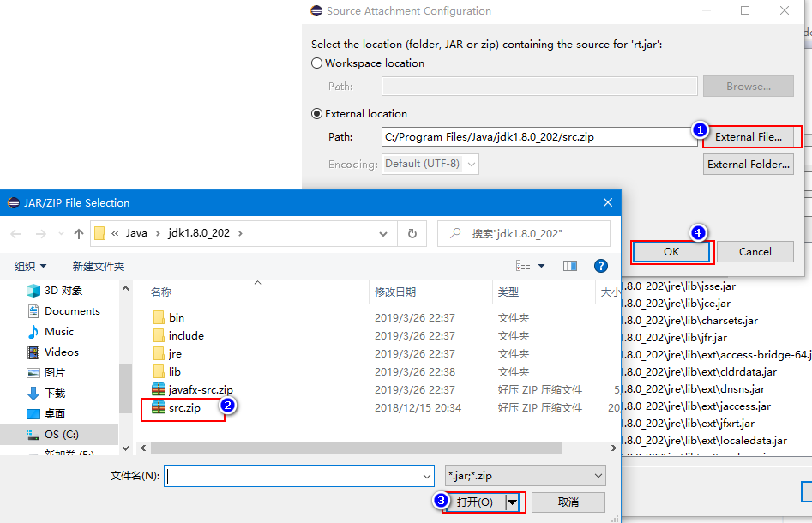The width and height of the screenshot is (812, 523).
Task: Click the 打开(O) button
Action: (475, 502)
